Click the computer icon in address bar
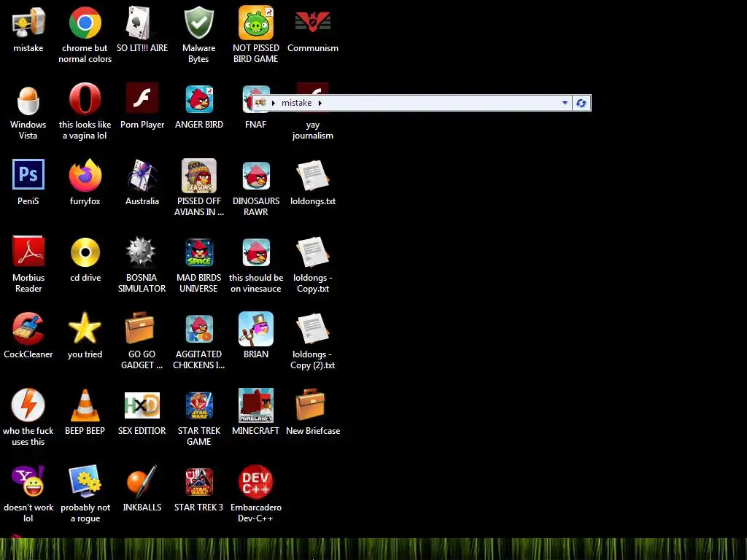This screenshot has height=560, width=747. tap(260, 102)
